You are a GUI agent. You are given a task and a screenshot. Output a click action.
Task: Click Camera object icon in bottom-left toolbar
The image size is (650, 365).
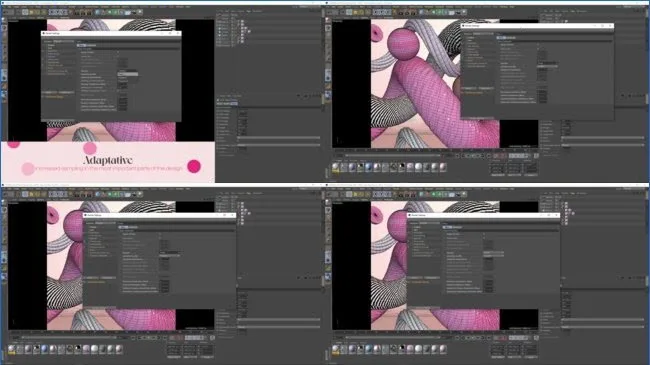click(x=134, y=194)
